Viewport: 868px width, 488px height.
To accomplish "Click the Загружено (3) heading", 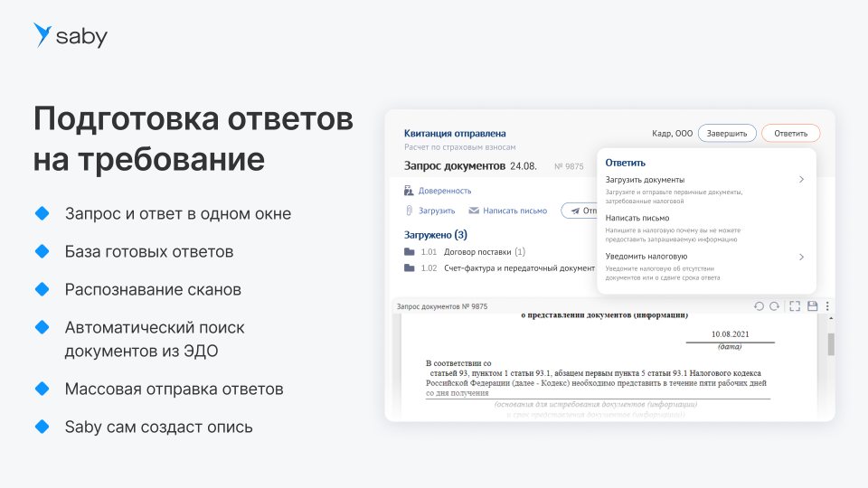I will pyautogui.click(x=436, y=235).
